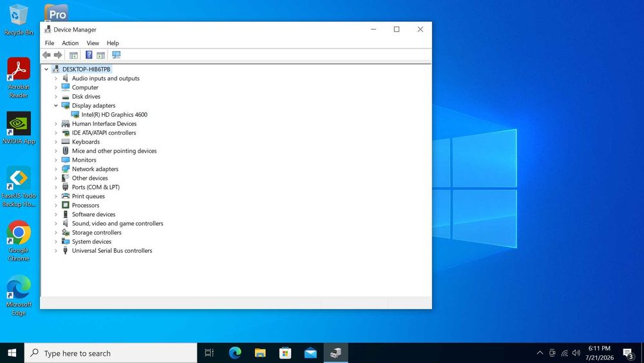Click the volume speaker tray icon
Image resolution: width=644 pixels, height=363 pixels.
tap(576, 353)
